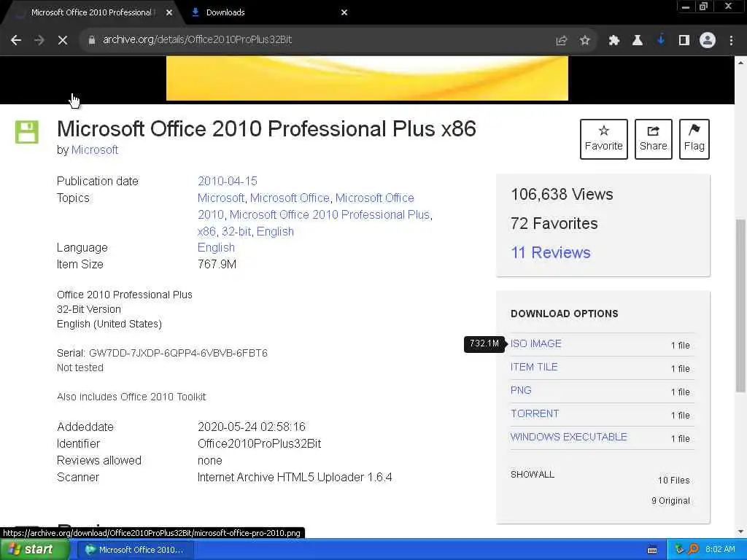Open the profile avatar icon

708,41
